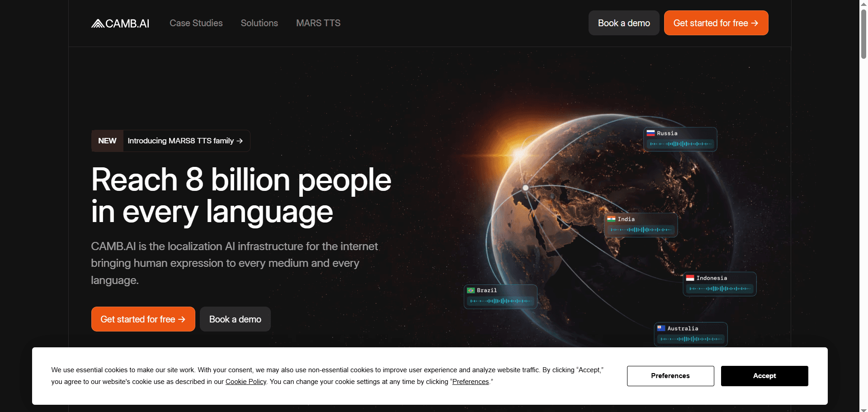The image size is (868, 412).
Task: Click the Indonesia flag icon
Action: (x=690, y=278)
